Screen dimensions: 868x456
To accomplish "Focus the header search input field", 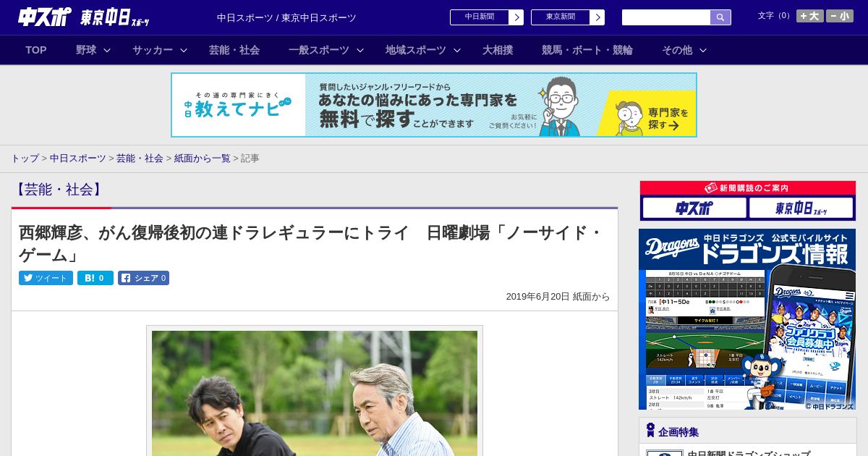I will (x=666, y=17).
